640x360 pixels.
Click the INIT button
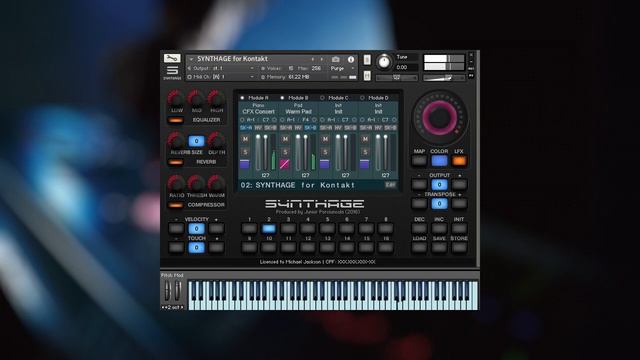coord(459,229)
